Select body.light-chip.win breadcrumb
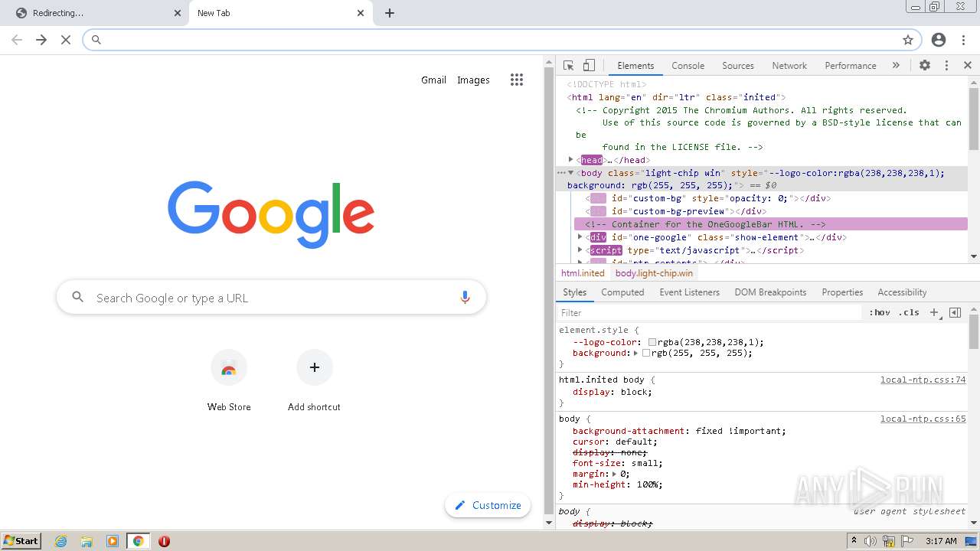The width and height of the screenshot is (980, 551). click(x=654, y=273)
